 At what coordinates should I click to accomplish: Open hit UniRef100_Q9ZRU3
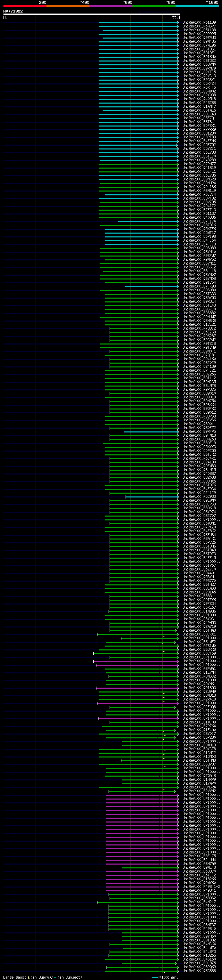click(x=199, y=38)
